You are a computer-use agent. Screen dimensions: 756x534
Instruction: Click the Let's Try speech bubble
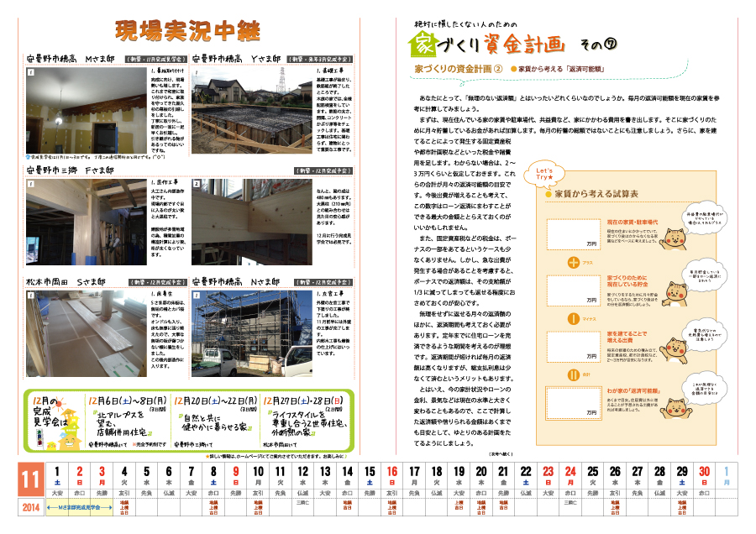544,174
